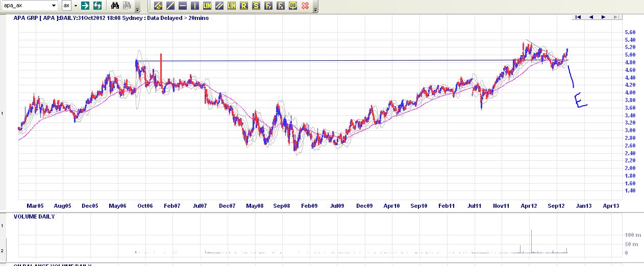Click the 100 m volume axis label
Viewport: 644px width, 266px height.
click(633, 234)
